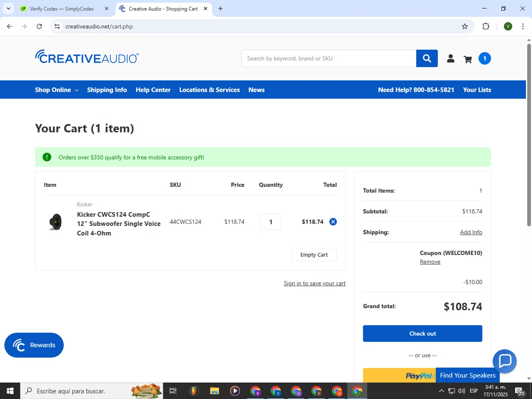532x399 pixels.
Task: Go back with the browser back arrow
Action: [x=10, y=26]
